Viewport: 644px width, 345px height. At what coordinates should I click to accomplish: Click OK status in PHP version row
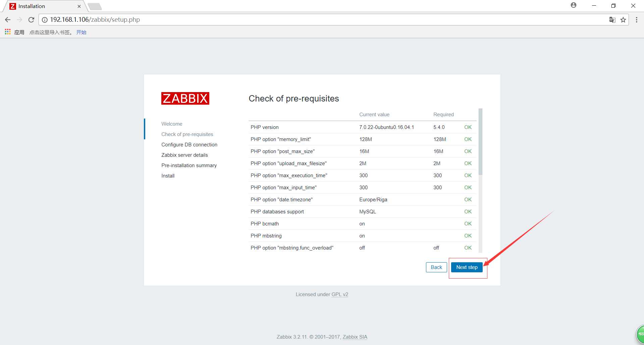(468, 127)
